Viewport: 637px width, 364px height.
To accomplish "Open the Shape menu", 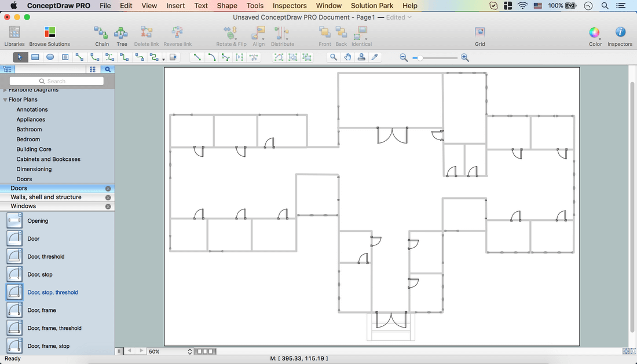I will 227,6.
